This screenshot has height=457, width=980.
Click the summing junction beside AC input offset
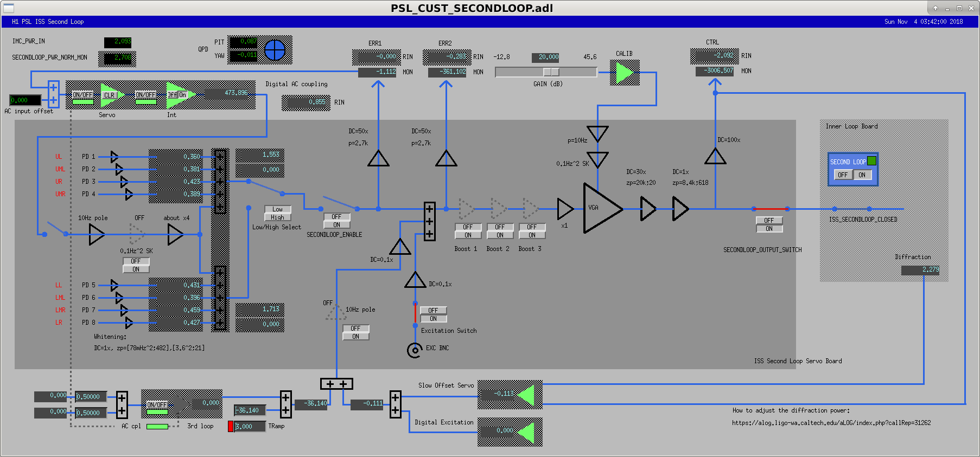tap(53, 94)
